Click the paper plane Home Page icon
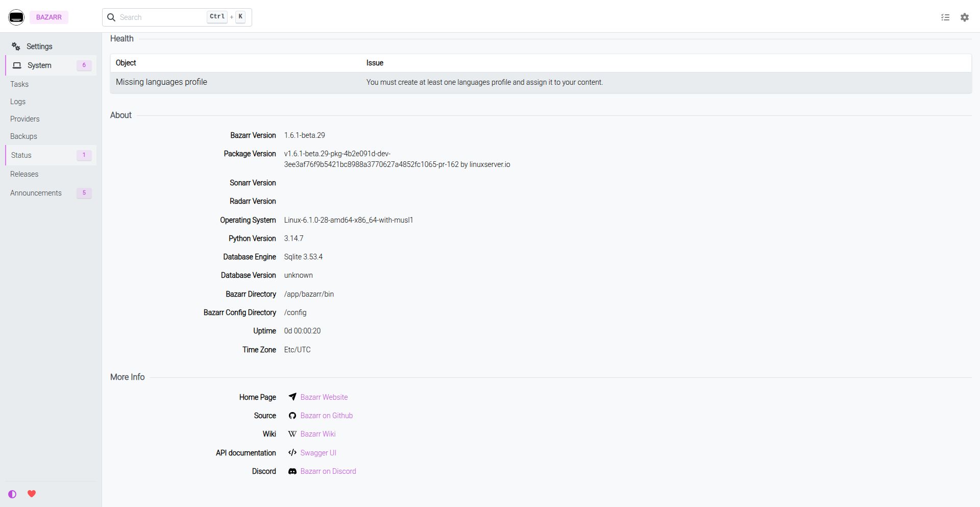980x507 pixels. (292, 397)
